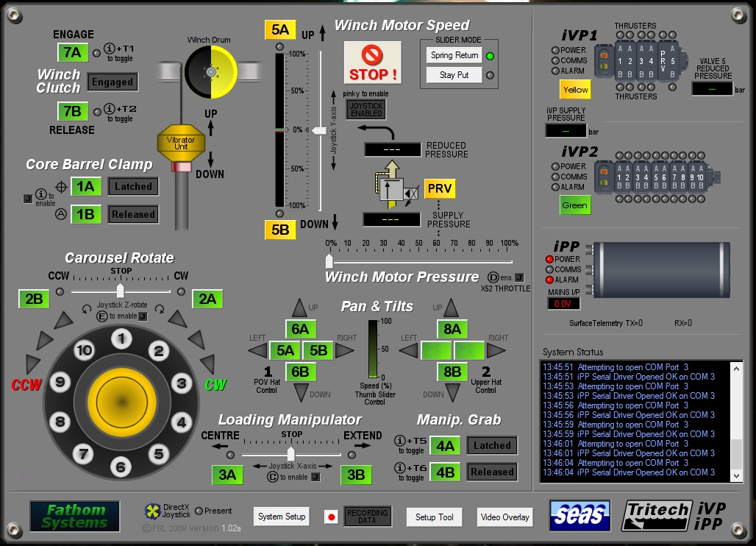Click the Fathom Systems logo
Viewport: 756px width, 546px height.
[74, 517]
